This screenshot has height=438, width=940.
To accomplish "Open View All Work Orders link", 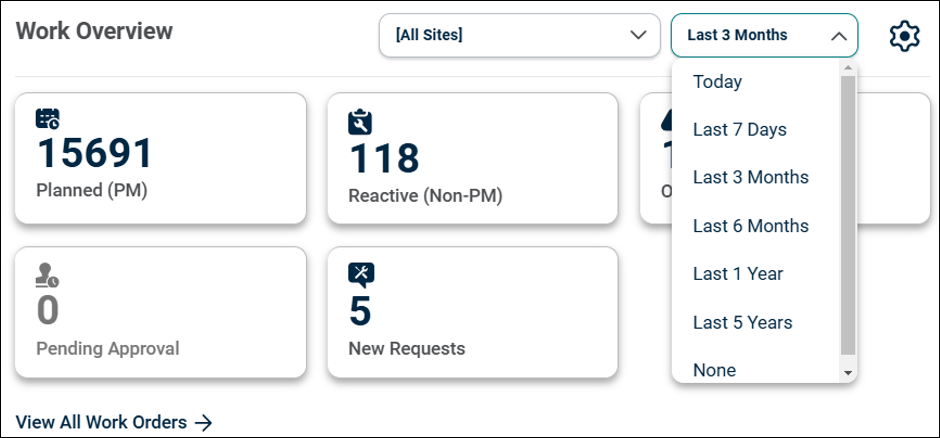I will 102,422.
